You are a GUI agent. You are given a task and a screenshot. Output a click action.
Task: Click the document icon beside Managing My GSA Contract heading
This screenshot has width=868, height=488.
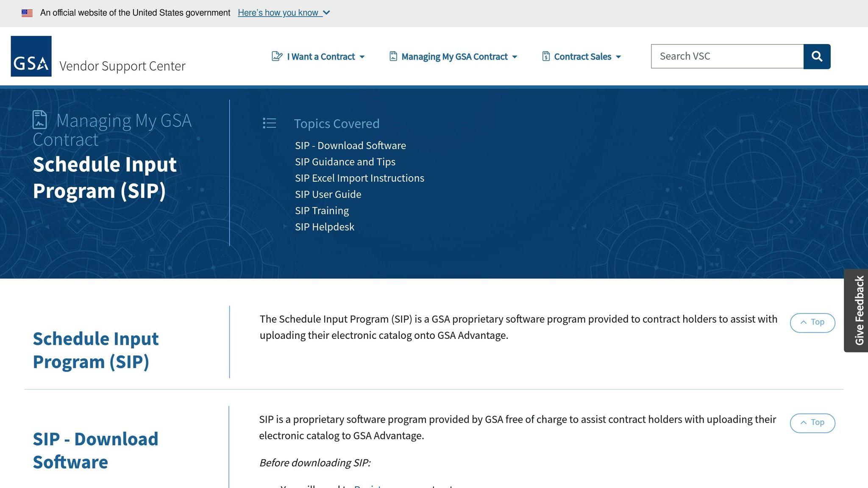click(x=40, y=120)
